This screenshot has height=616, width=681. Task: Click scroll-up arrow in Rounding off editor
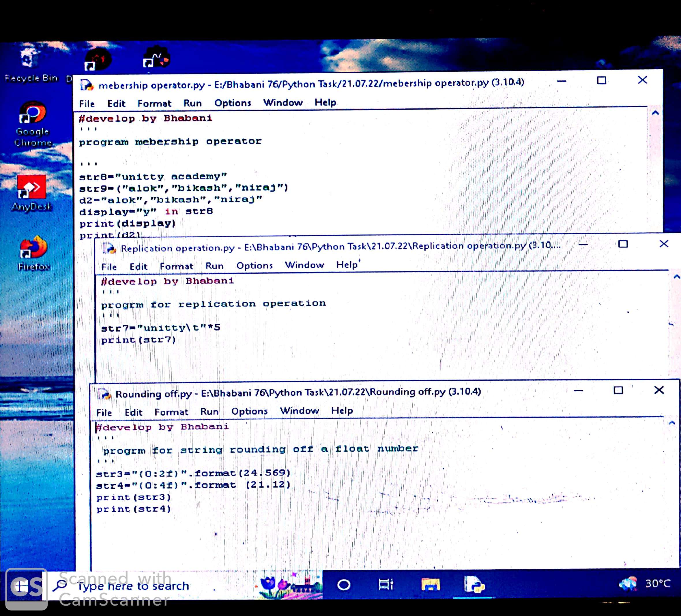tap(671, 423)
